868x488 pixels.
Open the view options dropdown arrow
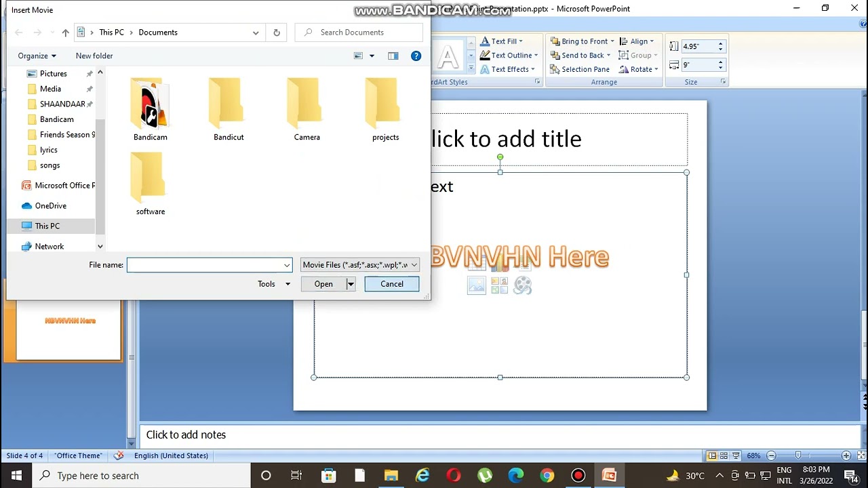pyautogui.click(x=372, y=56)
